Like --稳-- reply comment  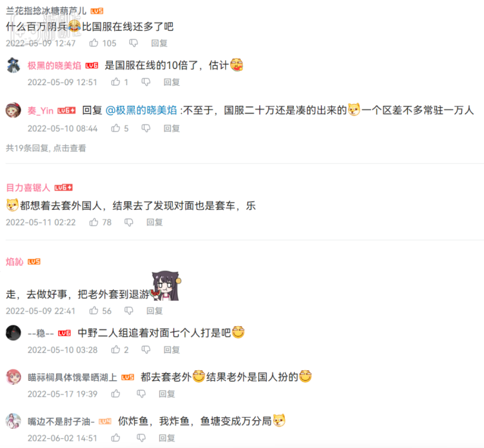coord(116,349)
